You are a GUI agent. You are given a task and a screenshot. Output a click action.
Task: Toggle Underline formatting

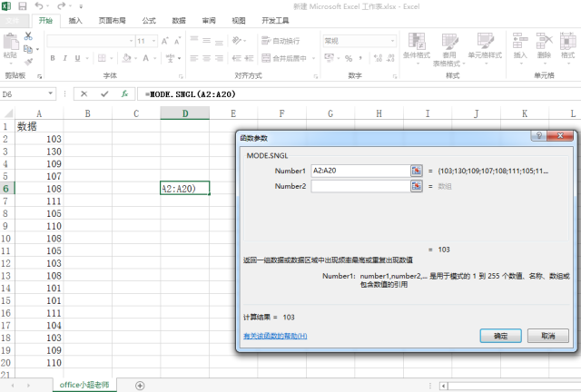point(77,58)
